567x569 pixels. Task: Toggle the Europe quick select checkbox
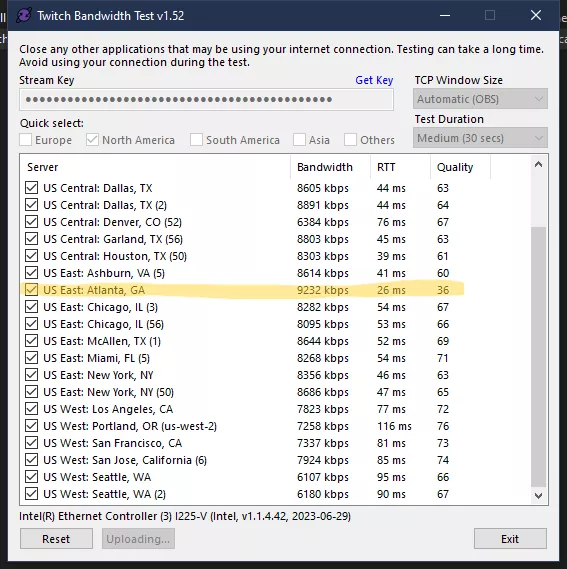25,140
